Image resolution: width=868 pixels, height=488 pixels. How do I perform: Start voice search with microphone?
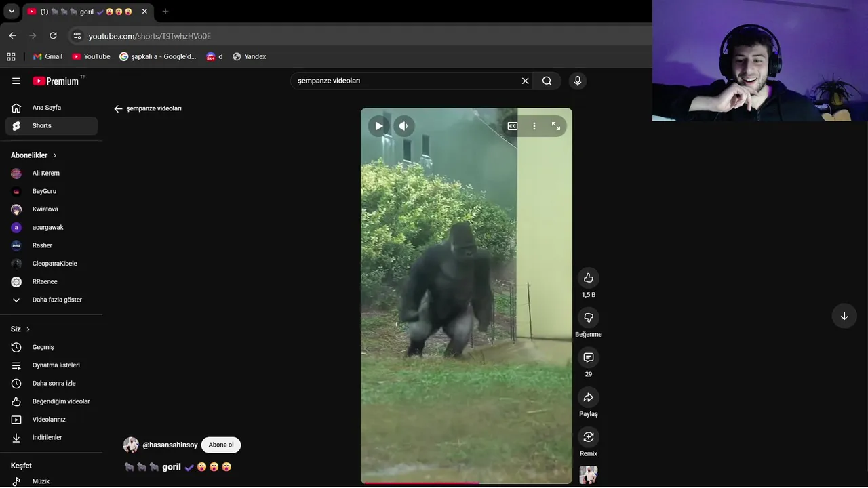[x=578, y=81]
